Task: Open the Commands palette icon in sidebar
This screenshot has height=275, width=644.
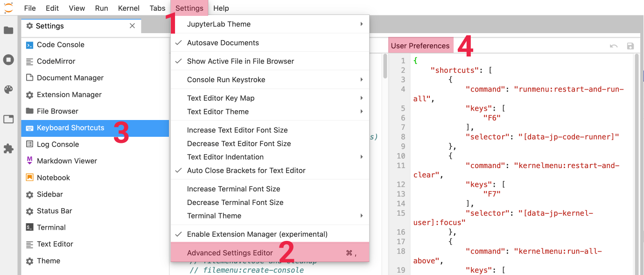Action: click(x=8, y=90)
